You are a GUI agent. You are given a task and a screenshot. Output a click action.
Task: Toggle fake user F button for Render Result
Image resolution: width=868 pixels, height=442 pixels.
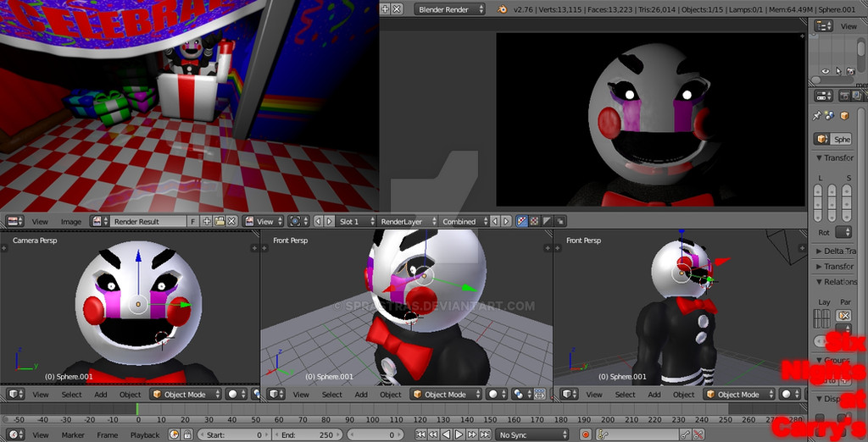click(x=192, y=221)
